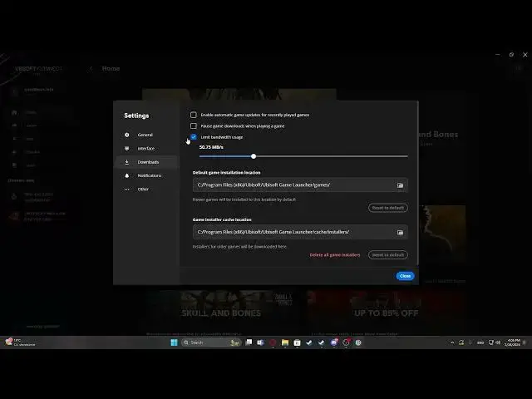The image size is (532, 399).
Task: Open the Windows Start menu
Action: click(174, 342)
